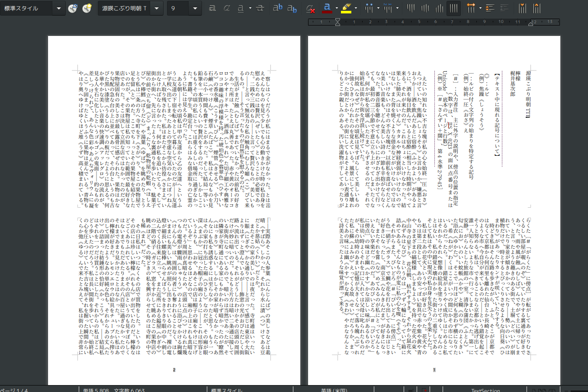Click the title line 源暎こぶり明朝 TTF on page 1
This screenshot has width=588, height=392.
(x=528, y=94)
